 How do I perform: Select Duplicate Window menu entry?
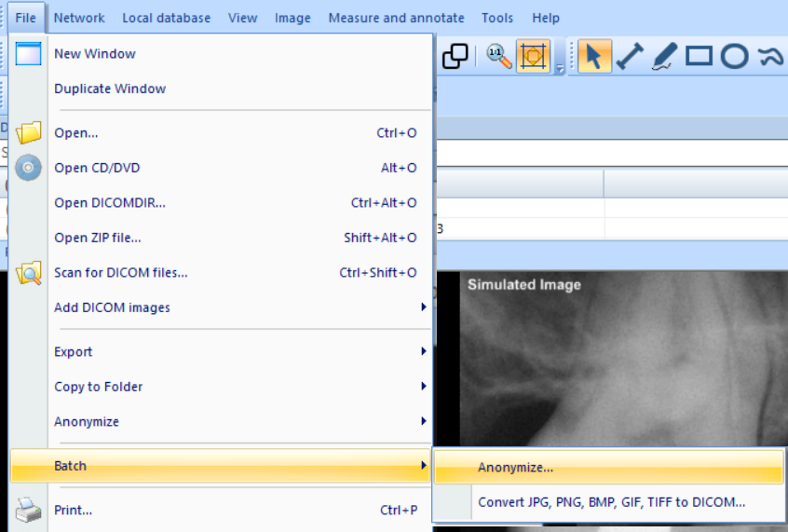pyautogui.click(x=221, y=89)
